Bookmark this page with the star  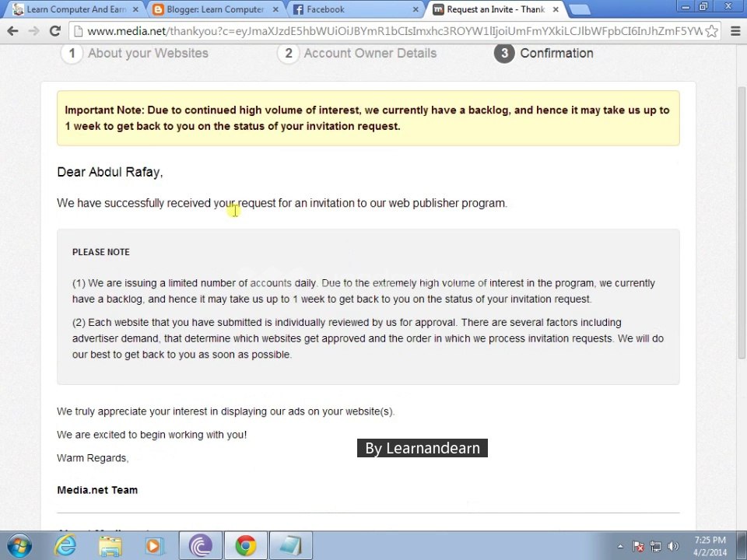[x=711, y=31]
